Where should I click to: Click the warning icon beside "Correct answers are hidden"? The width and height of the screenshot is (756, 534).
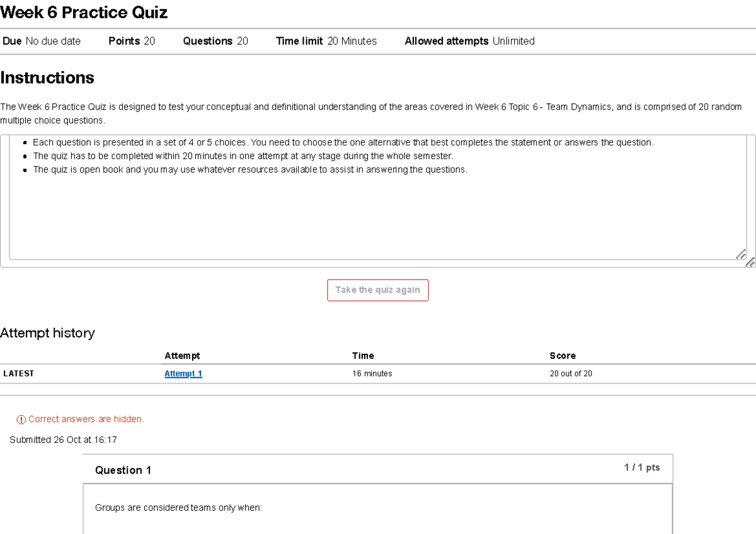point(21,419)
